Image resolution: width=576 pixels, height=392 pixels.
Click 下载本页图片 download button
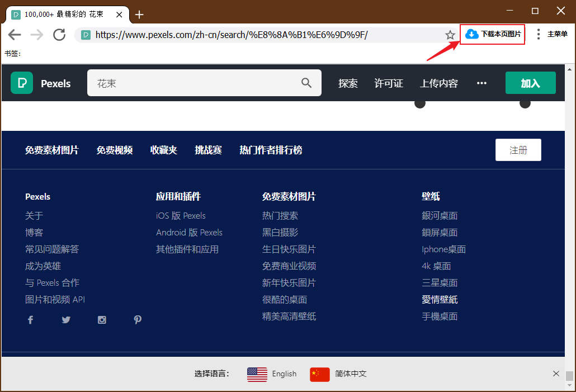pyautogui.click(x=493, y=35)
